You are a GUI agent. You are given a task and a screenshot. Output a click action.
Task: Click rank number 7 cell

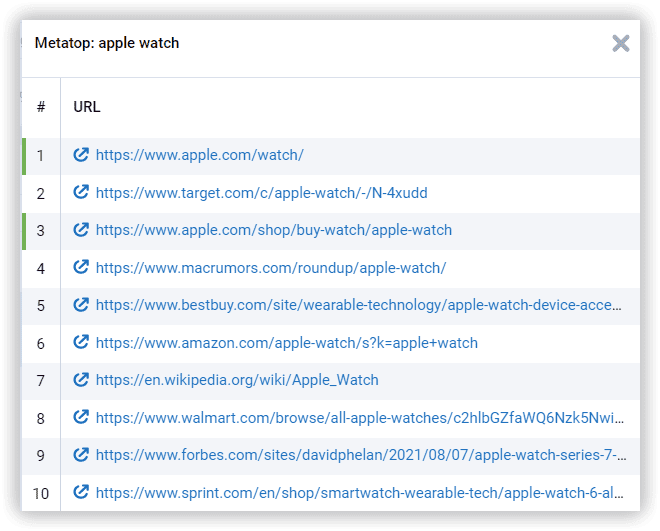pos(40,380)
